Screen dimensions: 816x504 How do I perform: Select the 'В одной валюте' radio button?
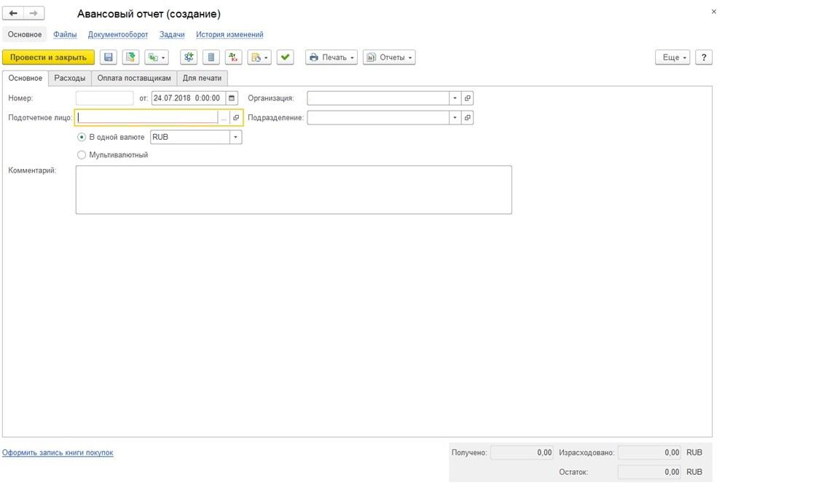click(82, 137)
